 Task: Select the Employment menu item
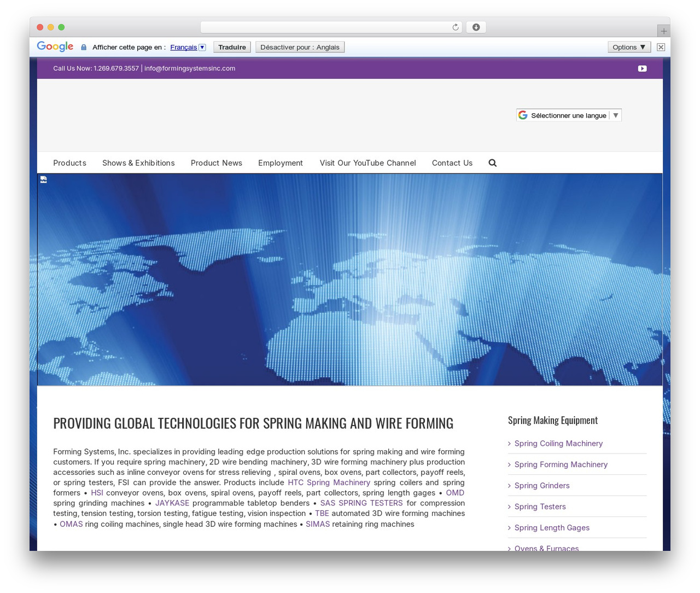[x=281, y=163]
